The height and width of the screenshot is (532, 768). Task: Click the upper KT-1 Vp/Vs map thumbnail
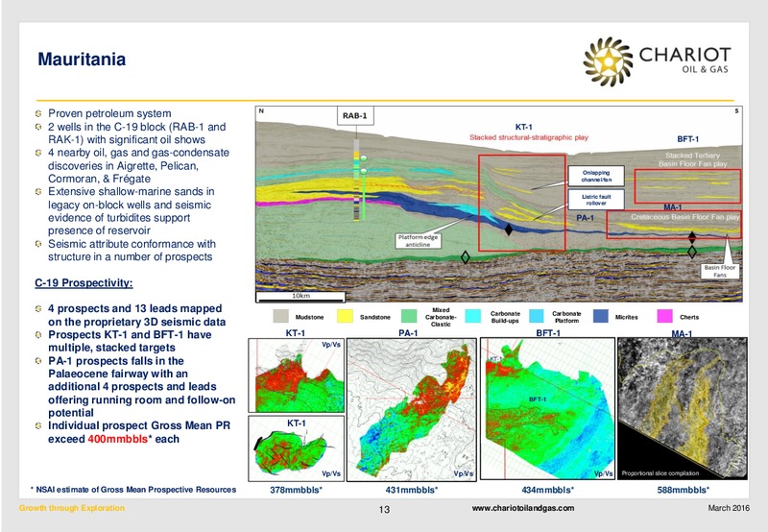(x=296, y=375)
